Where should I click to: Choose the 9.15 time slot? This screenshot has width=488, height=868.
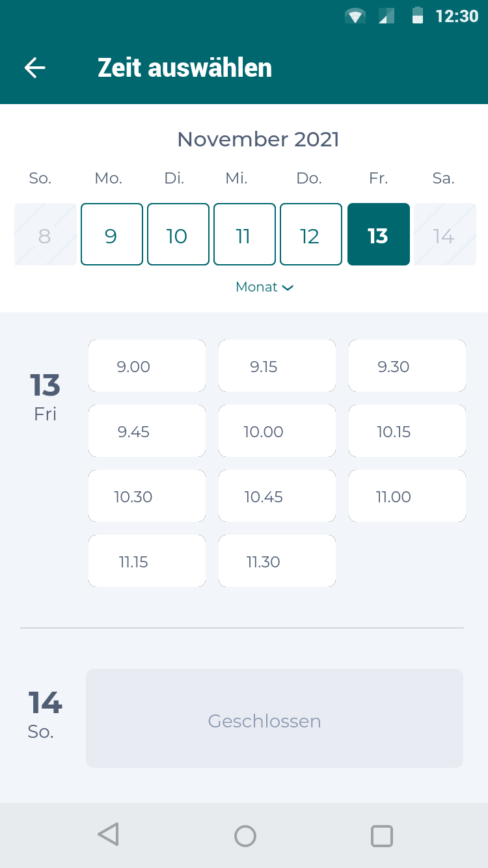coord(277,366)
